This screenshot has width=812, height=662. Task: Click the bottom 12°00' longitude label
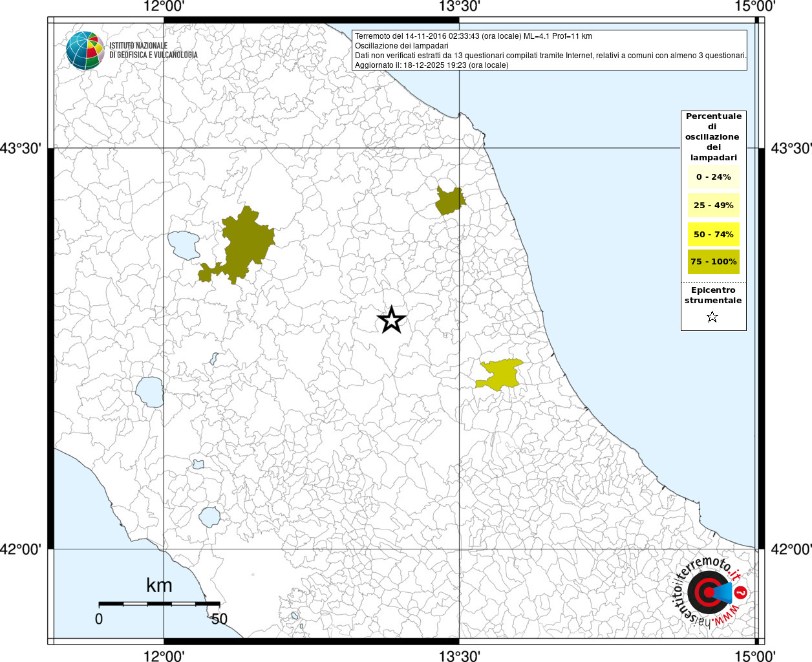point(164,656)
